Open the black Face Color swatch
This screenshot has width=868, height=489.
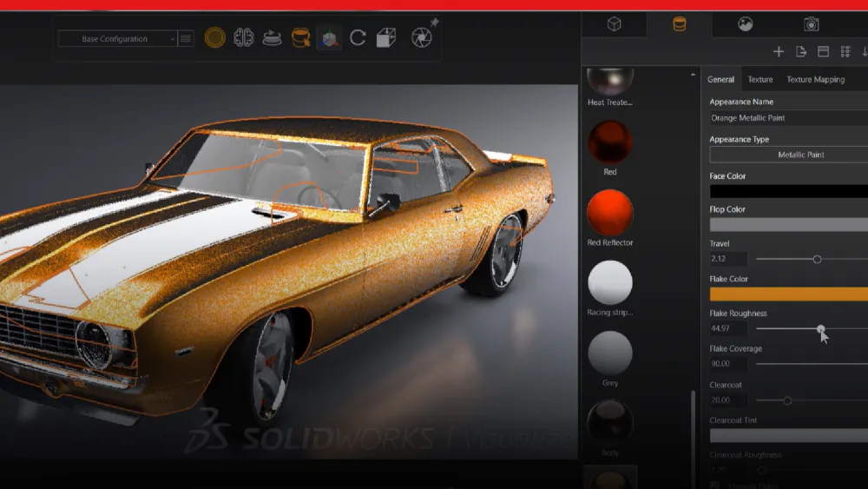click(x=789, y=191)
